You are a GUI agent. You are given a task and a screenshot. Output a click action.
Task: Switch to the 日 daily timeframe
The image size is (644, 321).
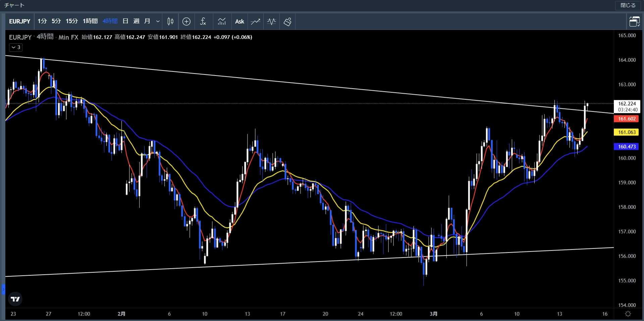125,21
